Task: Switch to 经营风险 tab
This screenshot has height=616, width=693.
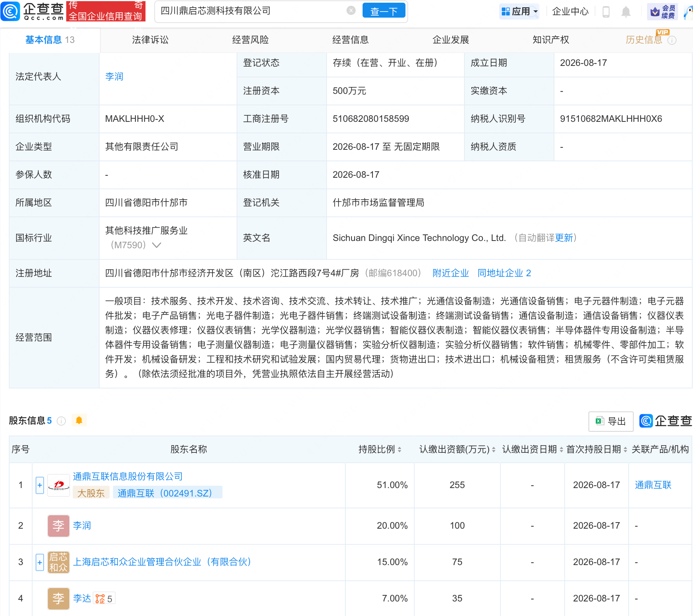Action: coord(250,40)
